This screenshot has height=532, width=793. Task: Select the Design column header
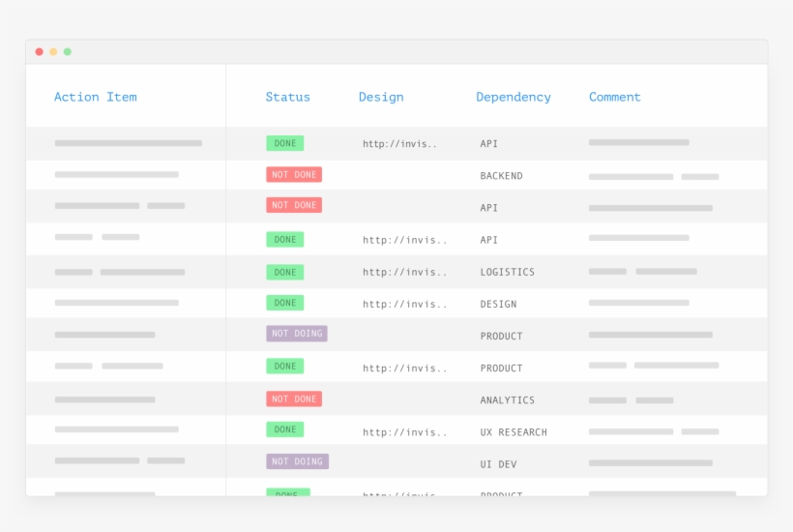[381, 97]
